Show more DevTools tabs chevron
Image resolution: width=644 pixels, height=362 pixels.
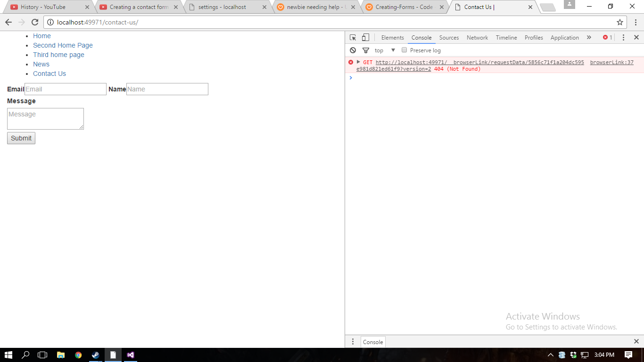tap(589, 38)
